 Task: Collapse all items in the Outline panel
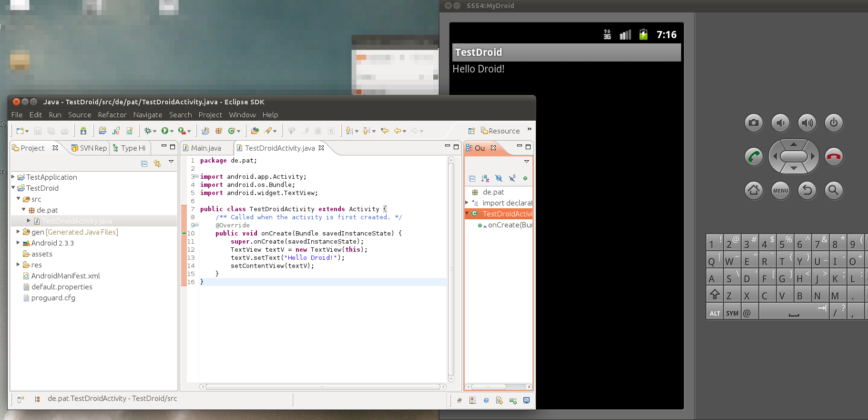[472, 178]
